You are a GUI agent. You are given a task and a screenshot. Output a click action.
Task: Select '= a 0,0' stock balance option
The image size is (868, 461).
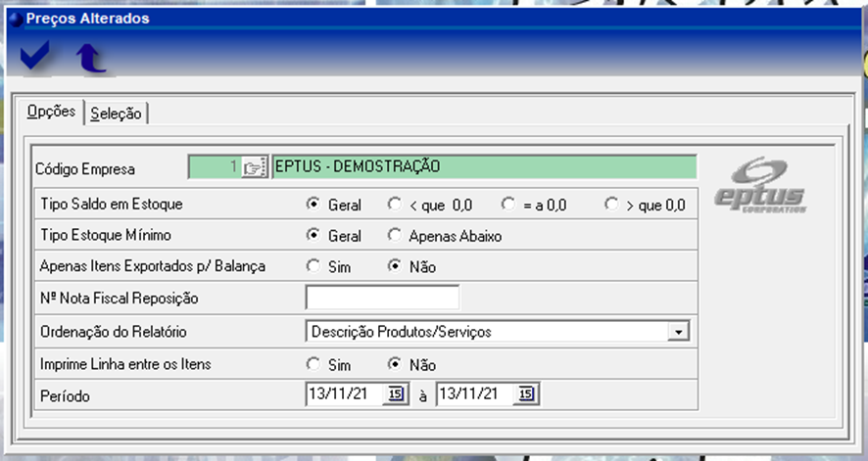click(508, 206)
